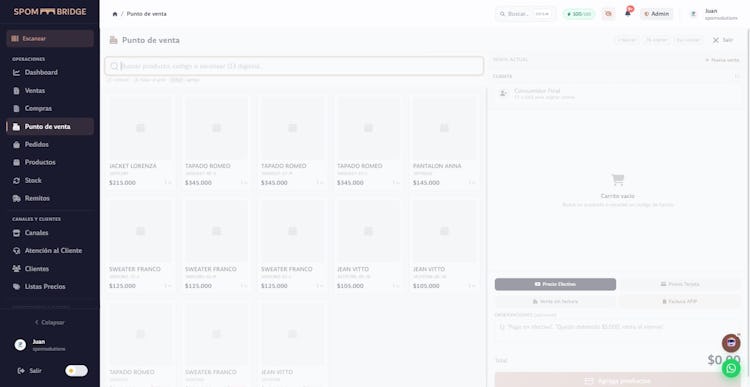This screenshot has height=387, width=750.
Task: Open the Pedidos bag icon
Action: (16, 144)
